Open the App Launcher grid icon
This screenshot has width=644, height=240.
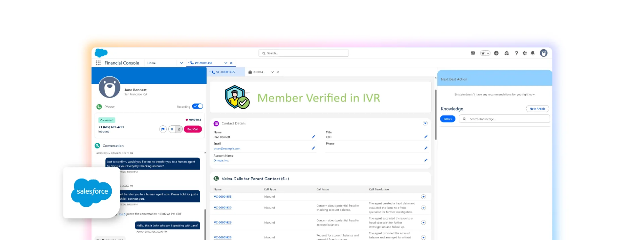click(x=98, y=63)
